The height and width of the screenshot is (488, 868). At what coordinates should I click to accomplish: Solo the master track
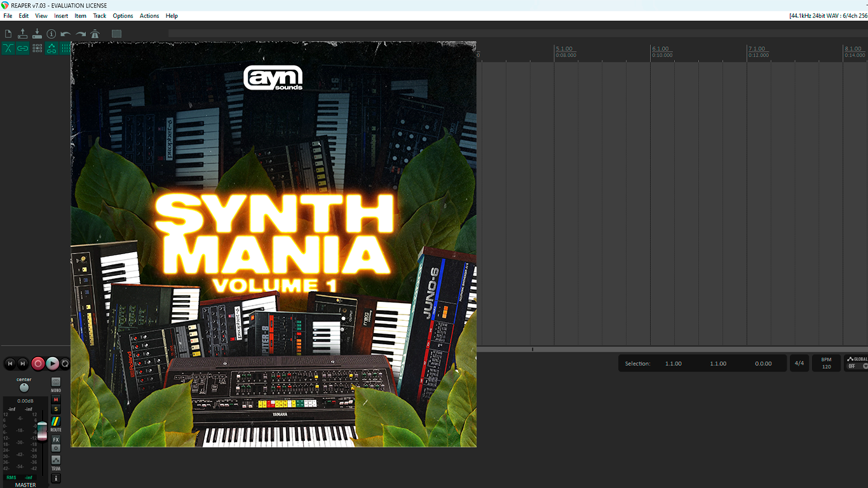pyautogui.click(x=56, y=409)
